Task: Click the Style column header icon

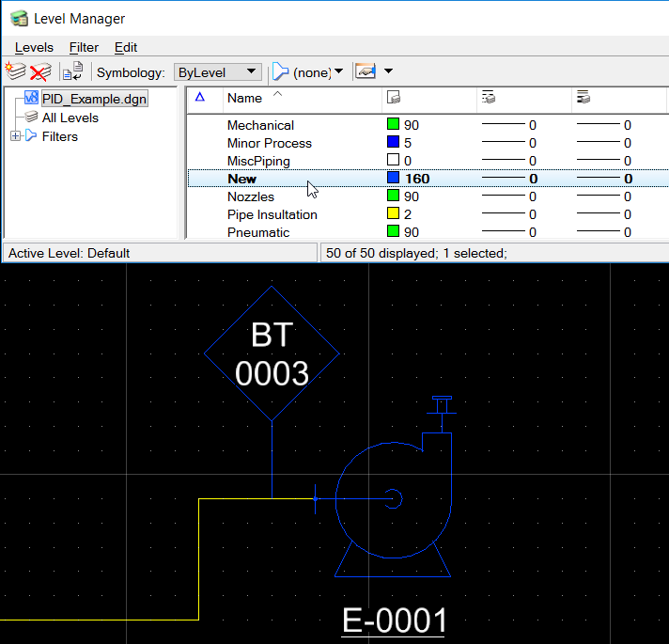Action: pyautogui.click(x=488, y=97)
